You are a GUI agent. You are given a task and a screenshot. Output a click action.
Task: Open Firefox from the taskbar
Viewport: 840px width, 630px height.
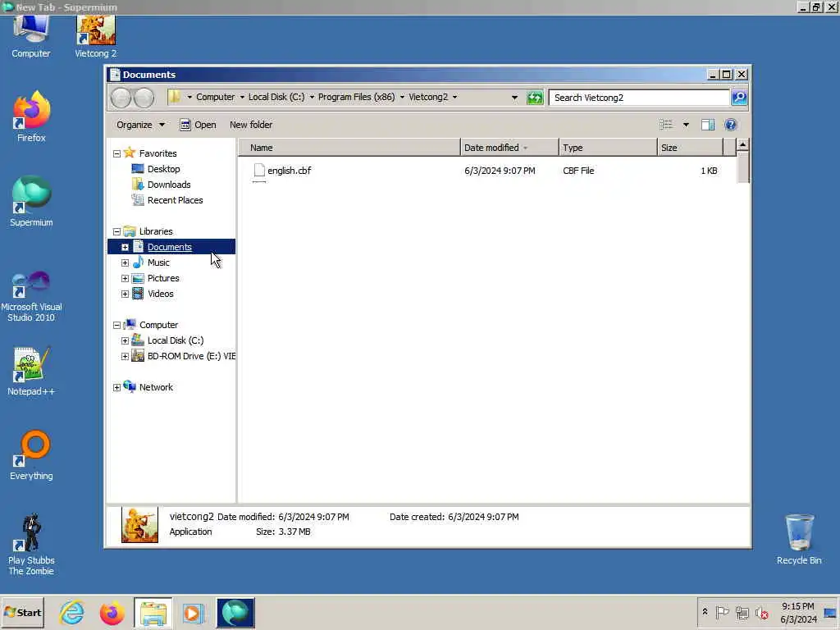coord(112,612)
